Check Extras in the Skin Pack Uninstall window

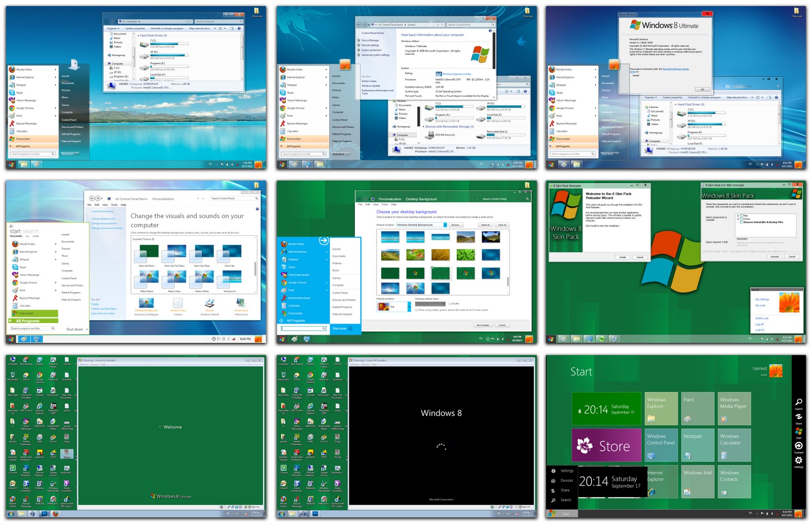741,219
